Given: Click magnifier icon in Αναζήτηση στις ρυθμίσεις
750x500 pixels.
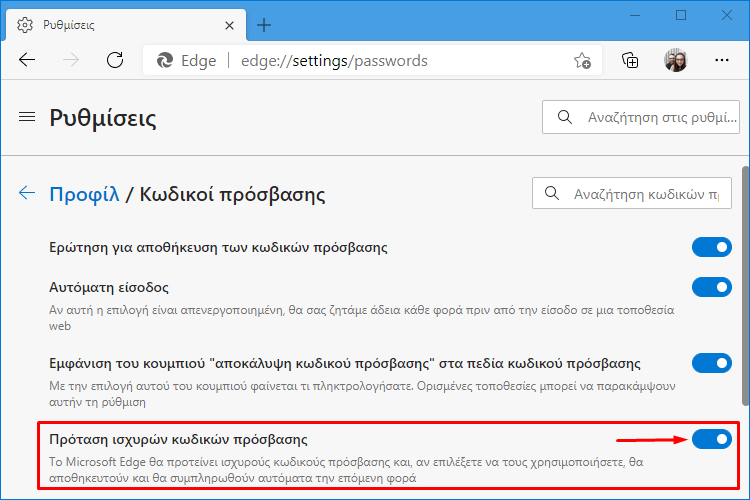Looking at the screenshot, I should tap(565, 117).
